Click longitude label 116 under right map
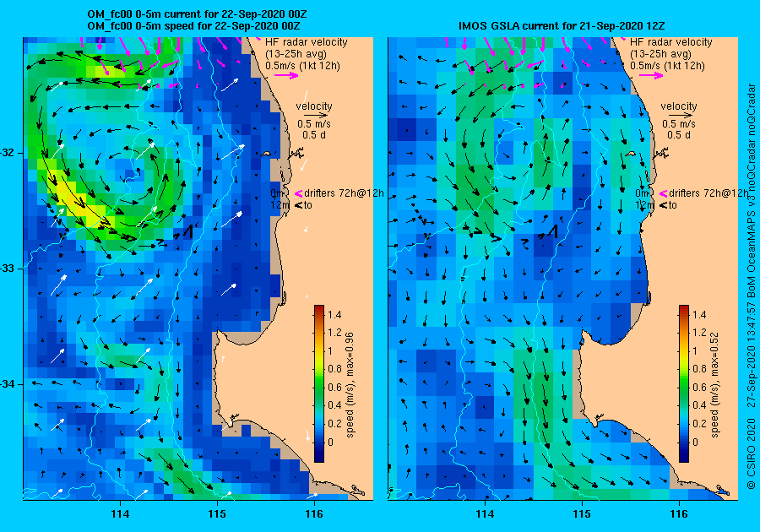Image resolution: width=760 pixels, height=532 pixels. pos(679,514)
